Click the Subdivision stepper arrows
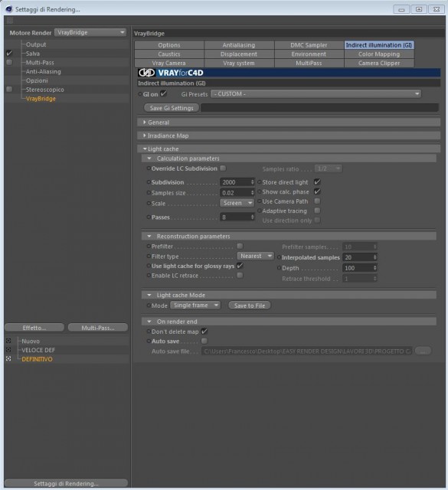This screenshot has width=448, height=490. [252, 182]
